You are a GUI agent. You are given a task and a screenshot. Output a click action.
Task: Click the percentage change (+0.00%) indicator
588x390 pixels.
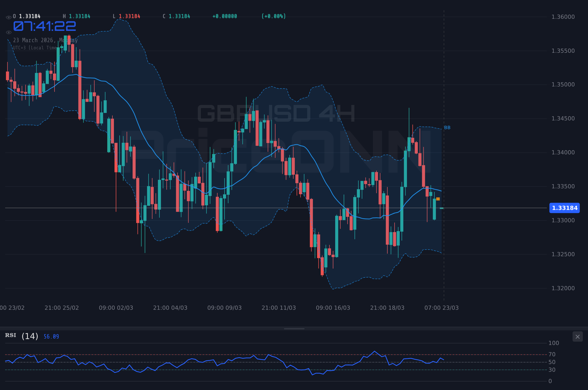pyautogui.click(x=273, y=16)
